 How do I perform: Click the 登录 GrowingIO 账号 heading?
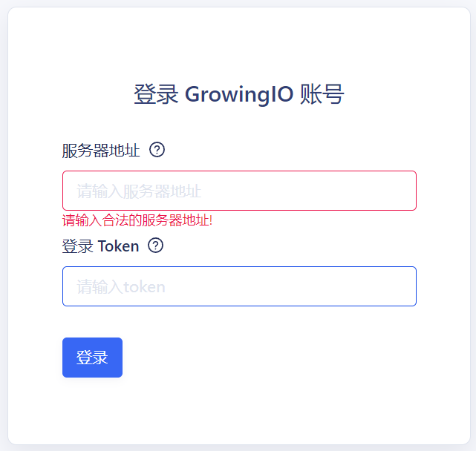click(x=239, y=94)
